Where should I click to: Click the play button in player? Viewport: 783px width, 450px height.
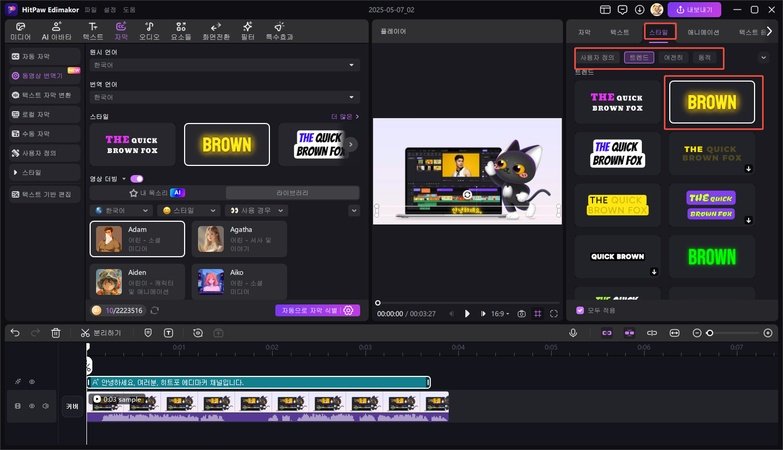coord(467,314)
